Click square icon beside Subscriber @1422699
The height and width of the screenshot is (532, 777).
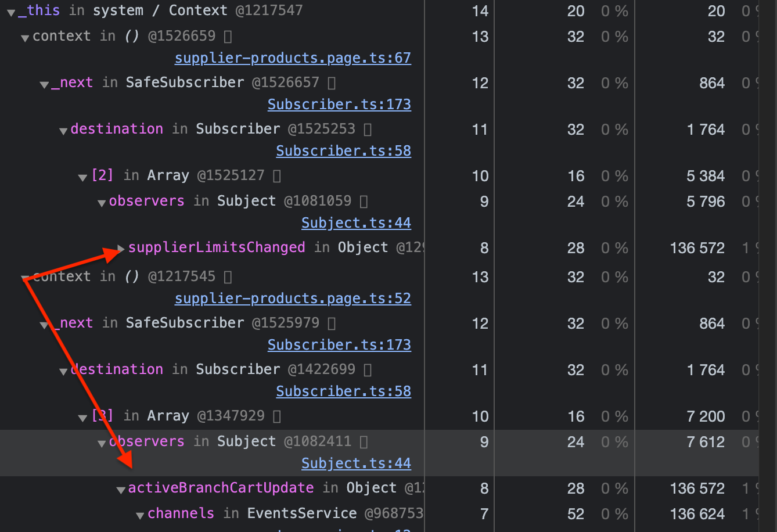click(368, 370)
